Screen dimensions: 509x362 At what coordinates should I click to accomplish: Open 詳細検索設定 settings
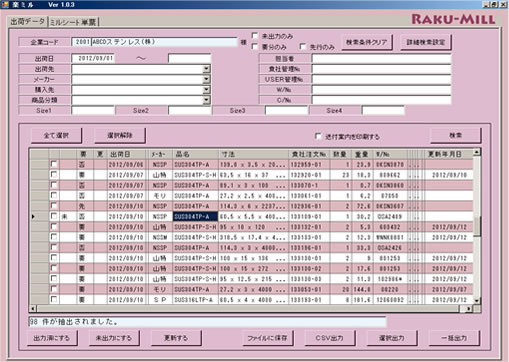click(426, 42)
